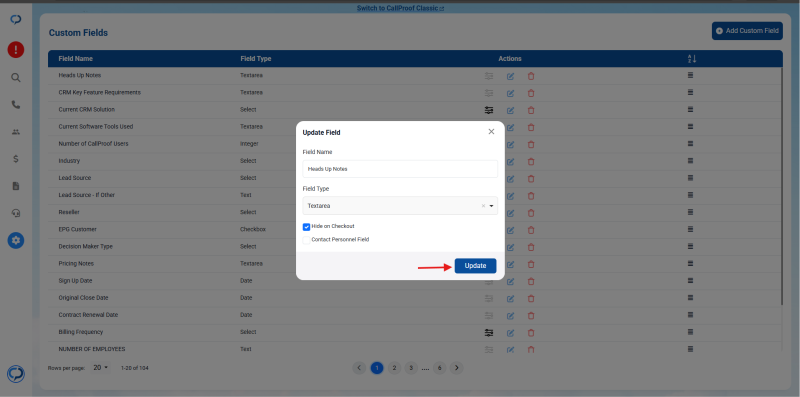Check the Contact Personnel Field checkbox
The height and width of the screenshot is (397, 800).
pyautogui.click(x=306, y=240)
